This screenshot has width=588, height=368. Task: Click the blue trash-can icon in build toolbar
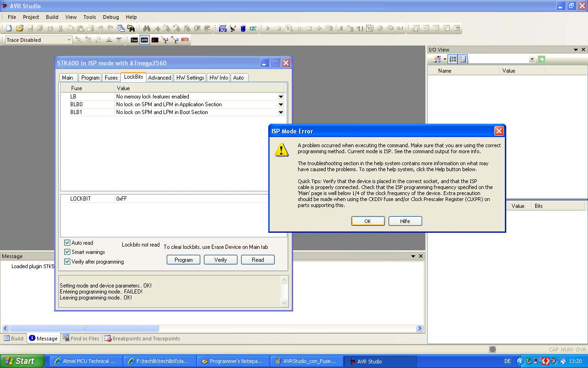[x=243, y=28]
